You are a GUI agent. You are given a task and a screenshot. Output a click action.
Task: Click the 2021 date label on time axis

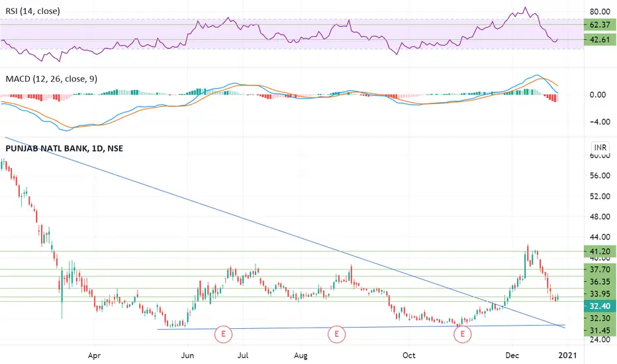tap(567, 355)
